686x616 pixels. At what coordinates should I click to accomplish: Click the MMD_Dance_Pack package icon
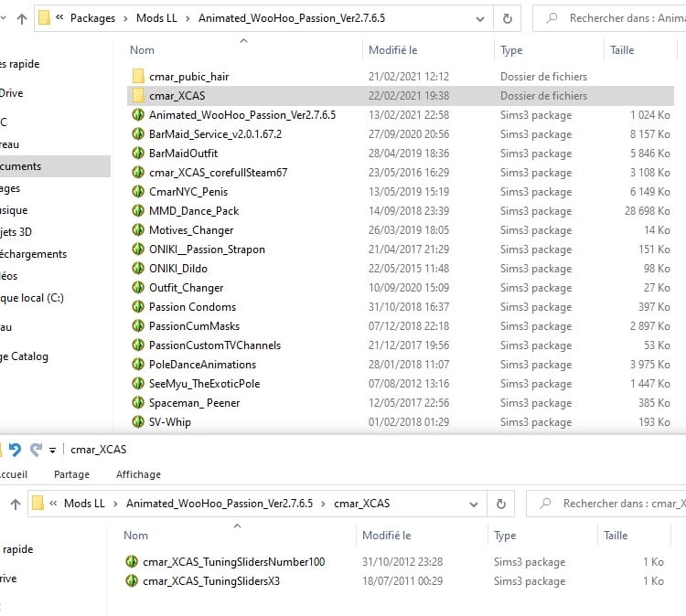coord(138,211)
